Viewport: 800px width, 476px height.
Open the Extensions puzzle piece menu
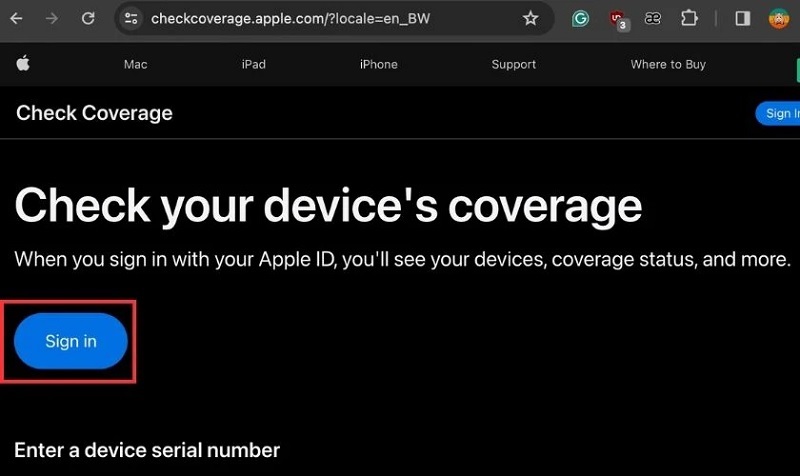pyautogui.click(x=689, y=18)
